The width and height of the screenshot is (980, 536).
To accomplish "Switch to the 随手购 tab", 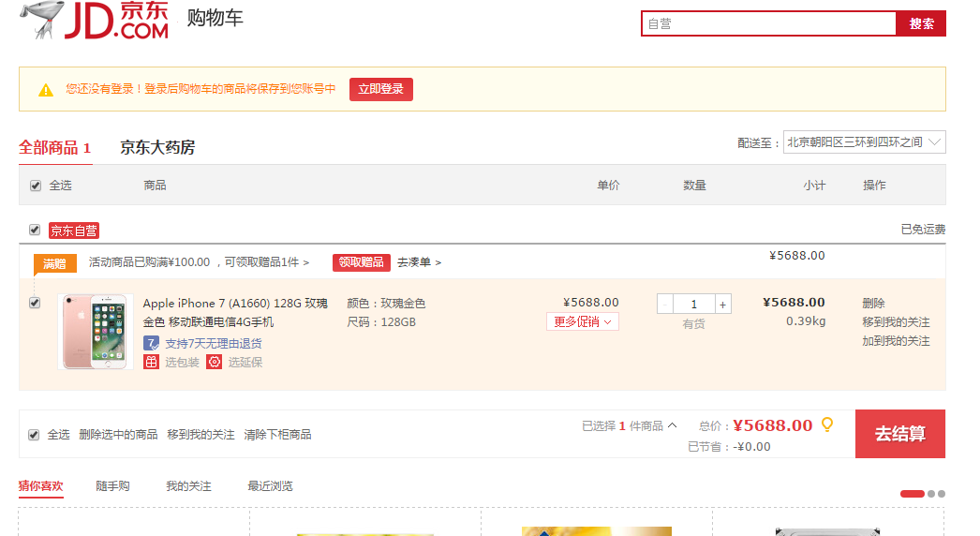I will (x=112, y=486).
